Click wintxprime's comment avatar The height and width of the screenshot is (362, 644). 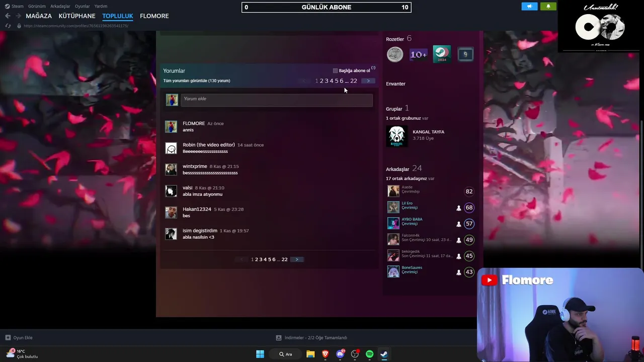pyautogui.click(x=171, y=169)
